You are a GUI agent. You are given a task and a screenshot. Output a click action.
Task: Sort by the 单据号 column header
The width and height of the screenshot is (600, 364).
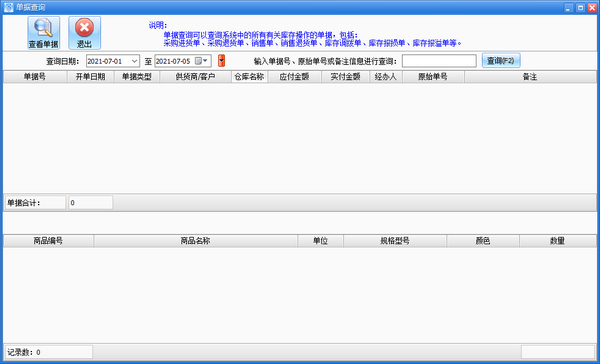35,77
